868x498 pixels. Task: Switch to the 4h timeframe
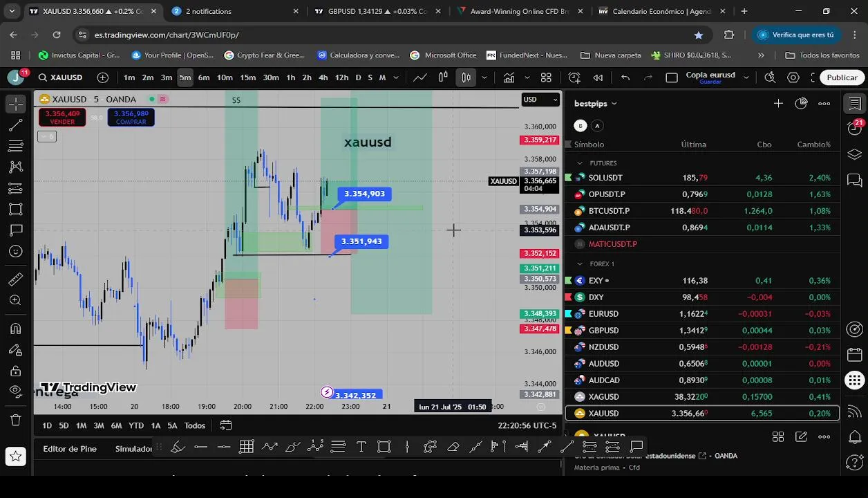coord(323,77)
